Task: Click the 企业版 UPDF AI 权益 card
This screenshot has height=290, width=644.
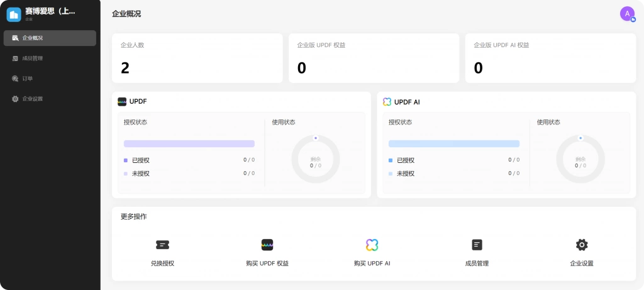Action: tap(550, 59)
